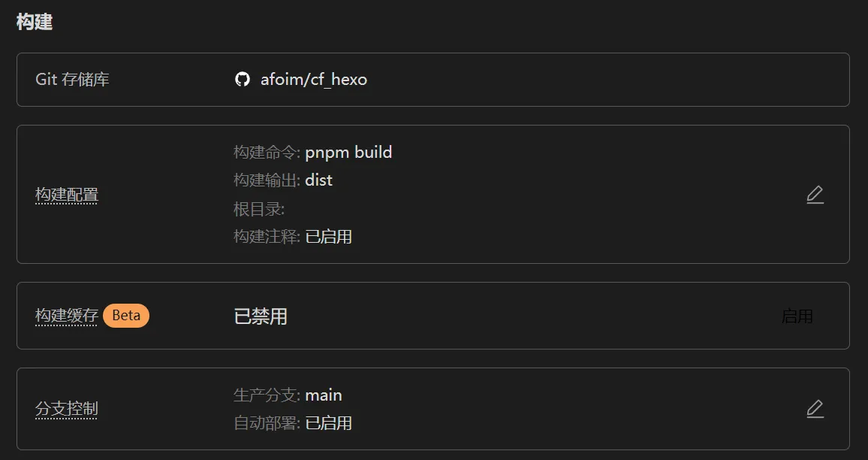Click 启用 to enable build cache

tap(797, 316)
